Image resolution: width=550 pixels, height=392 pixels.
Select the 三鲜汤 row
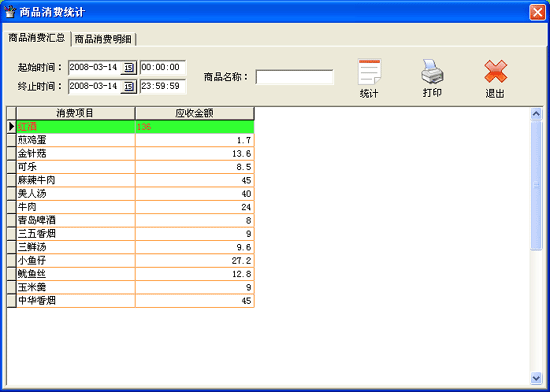click(x=135, y=247)
